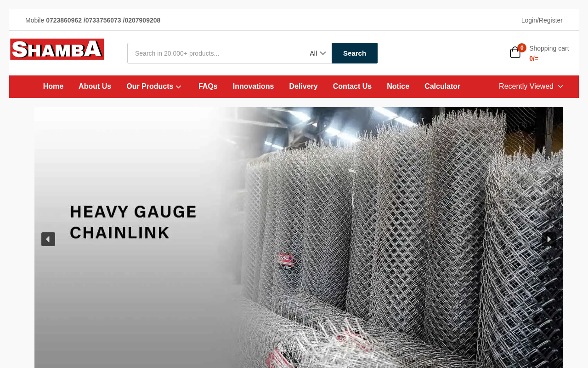Screen dimensions: 588x368
Task: Open Innovations menu item
Action: click(253, 86)
